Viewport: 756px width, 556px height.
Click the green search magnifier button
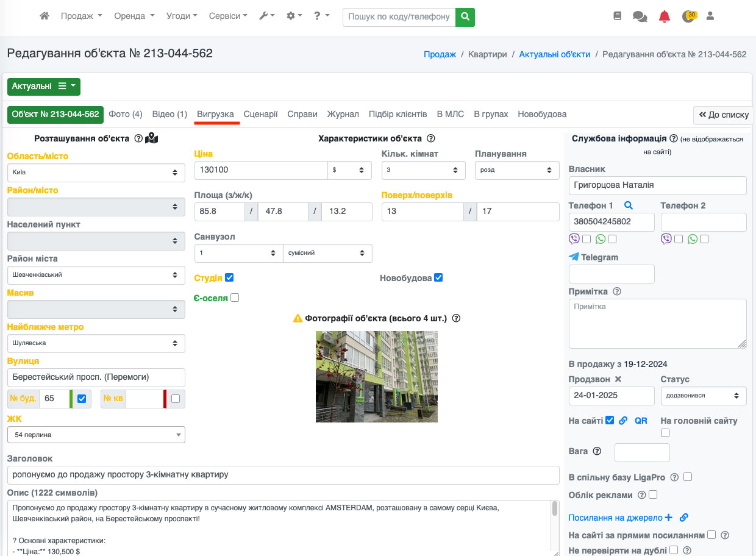[x=465, y=17]
